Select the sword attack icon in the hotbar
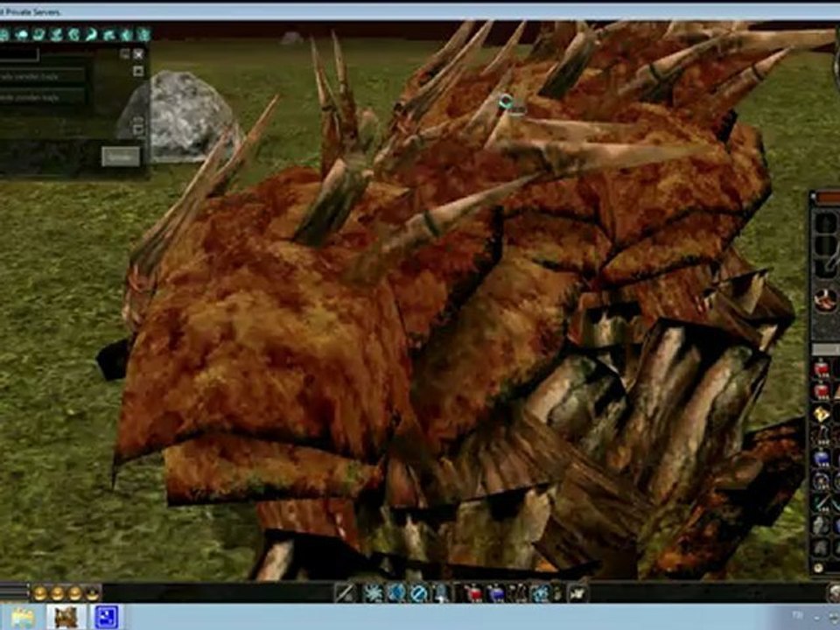This screenshot has width=840, height=630. coord(345,593)
